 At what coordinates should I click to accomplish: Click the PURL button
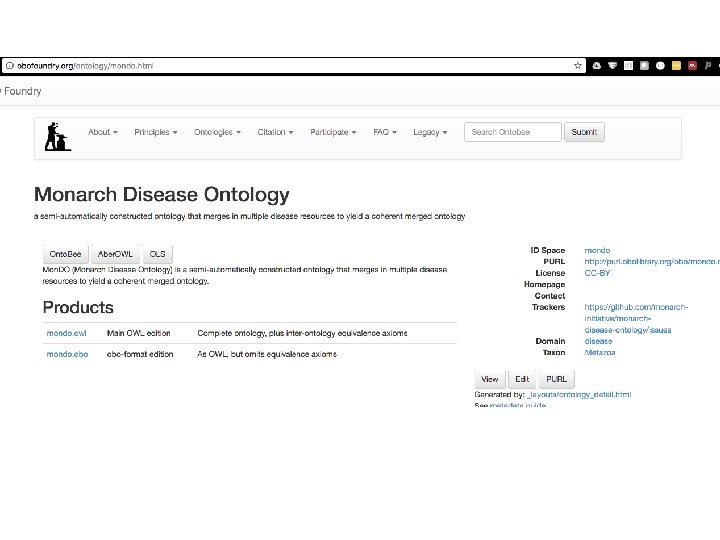click(x=557, y=379)
